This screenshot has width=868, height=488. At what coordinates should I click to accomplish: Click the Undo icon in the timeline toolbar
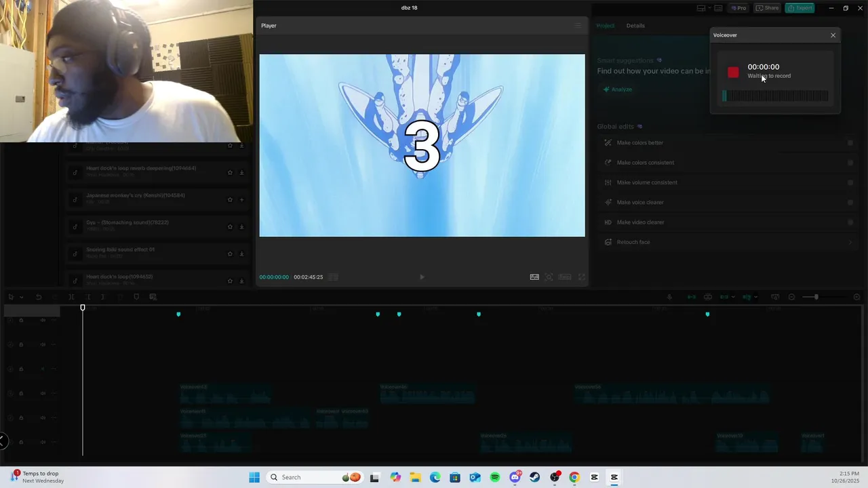[x=39, y=297]
